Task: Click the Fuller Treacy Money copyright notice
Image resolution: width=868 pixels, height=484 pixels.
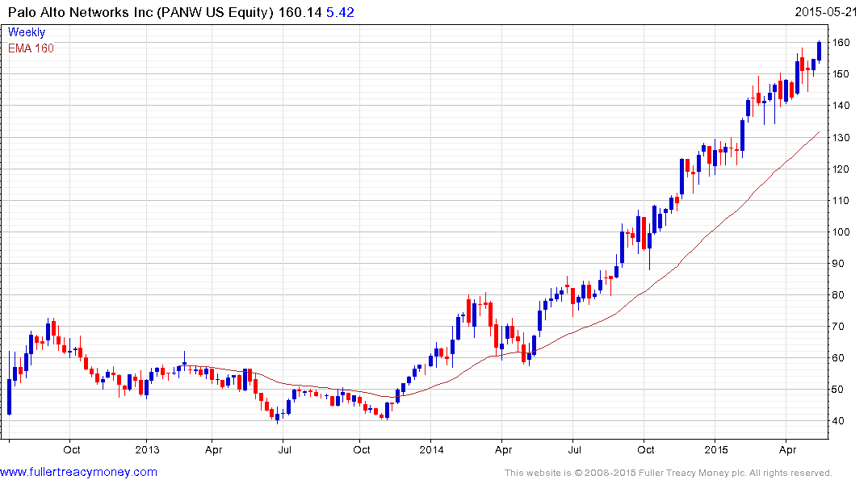Action: coord(668,473)
